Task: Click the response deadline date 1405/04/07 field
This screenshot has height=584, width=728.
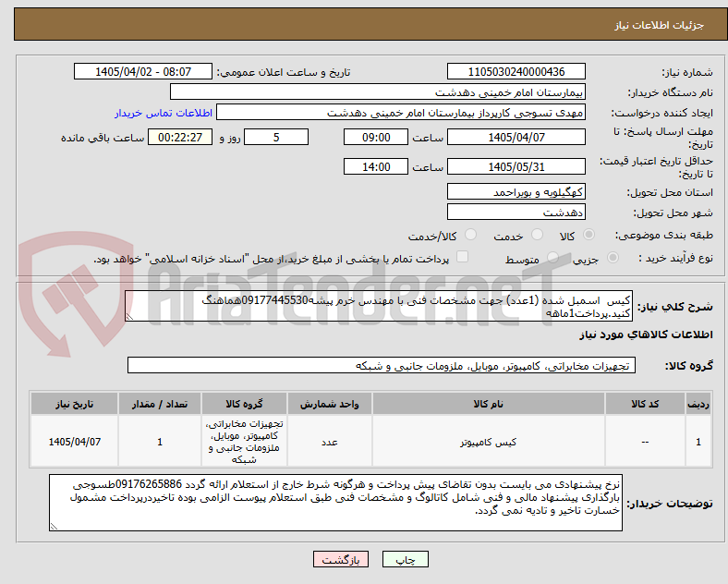Action: (x=516, y=138)
